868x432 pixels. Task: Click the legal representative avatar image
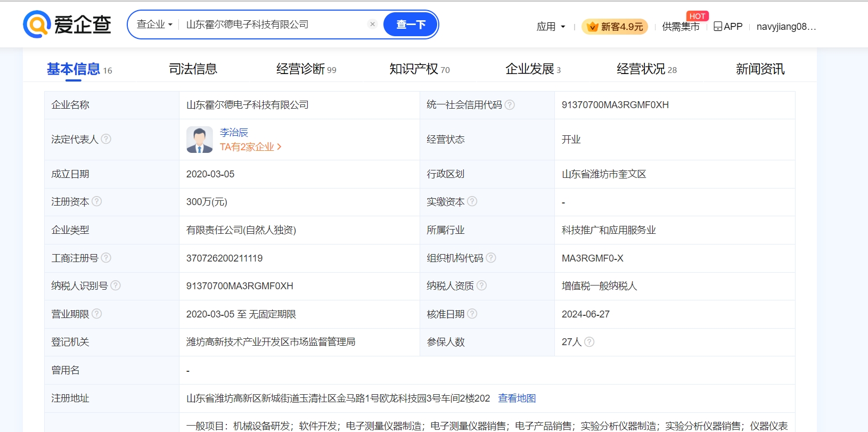coord(200,140)
